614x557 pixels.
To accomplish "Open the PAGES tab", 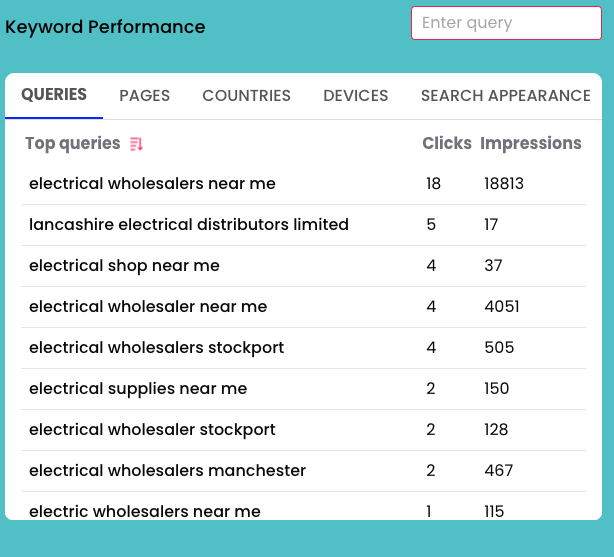I will (145, 96).
